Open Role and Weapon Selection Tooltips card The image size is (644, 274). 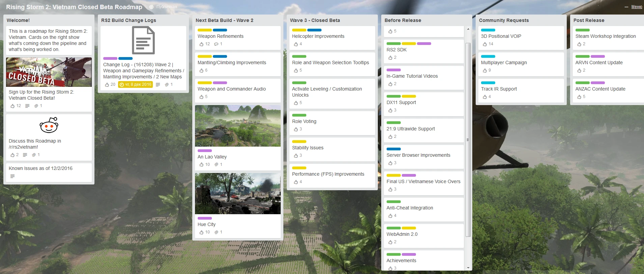tap(332, 64)
